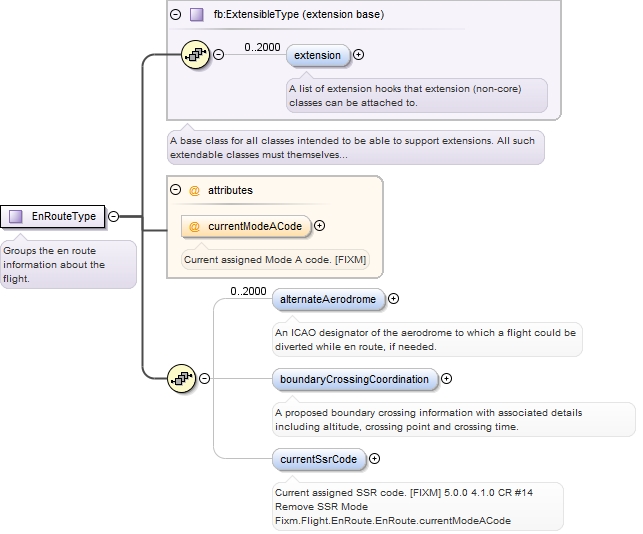Collapse the EnRouteType node

point(114,216)
